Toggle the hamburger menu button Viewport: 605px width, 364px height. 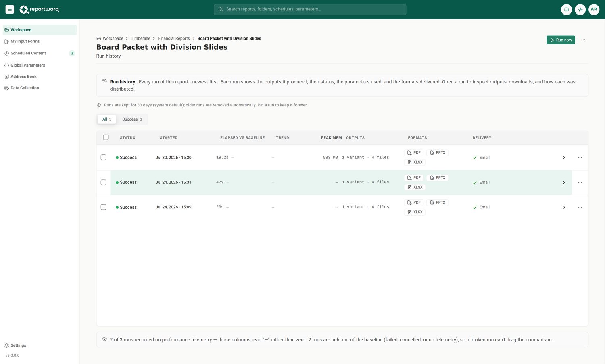point(10,9)
